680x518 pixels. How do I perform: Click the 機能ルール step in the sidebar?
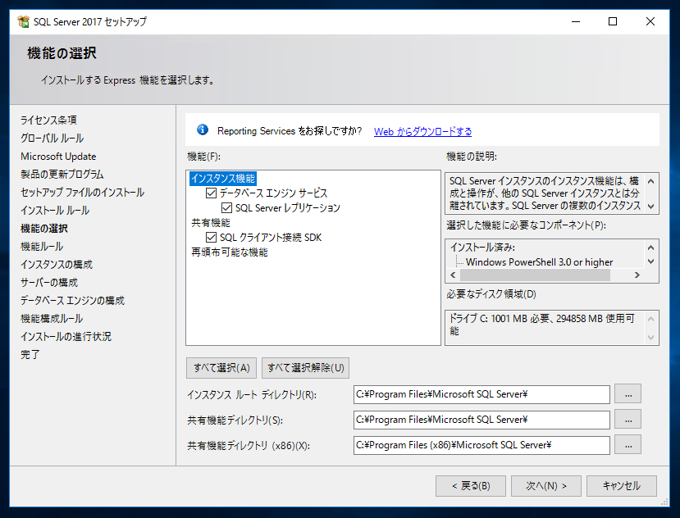coord(42,246)
